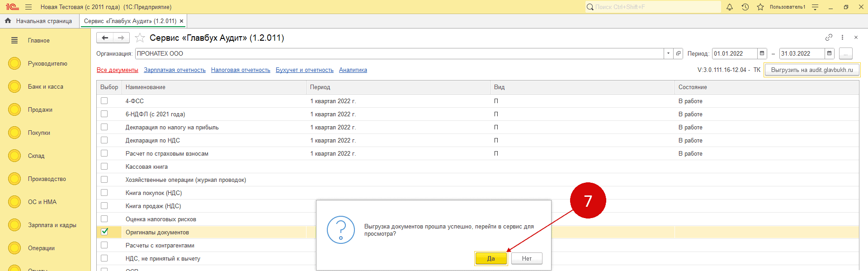Click the search field in title bar
Screen dimensions: 868x271
click(x=652, y=7)
